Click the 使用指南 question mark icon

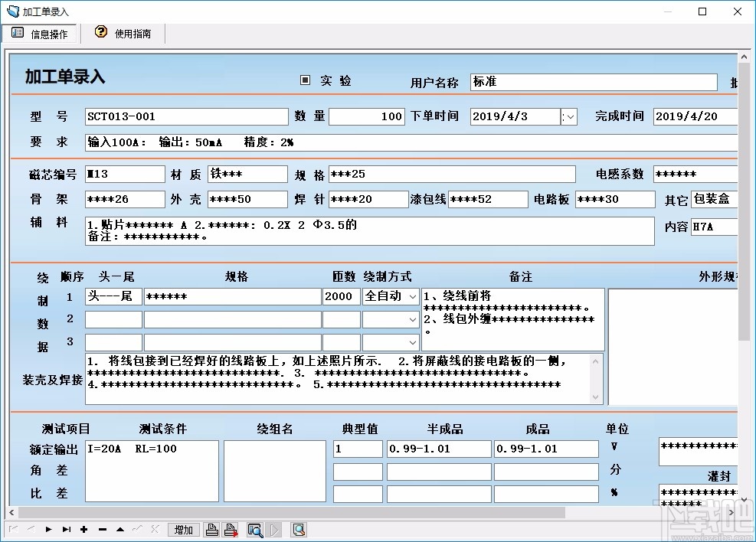coord(101,32)
